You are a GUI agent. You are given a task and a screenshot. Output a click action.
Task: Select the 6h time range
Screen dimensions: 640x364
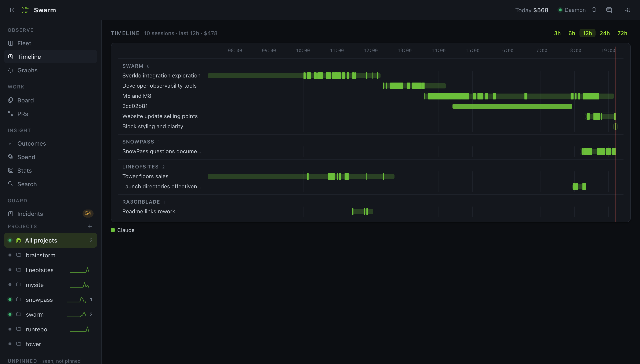(x=572, y=33)
